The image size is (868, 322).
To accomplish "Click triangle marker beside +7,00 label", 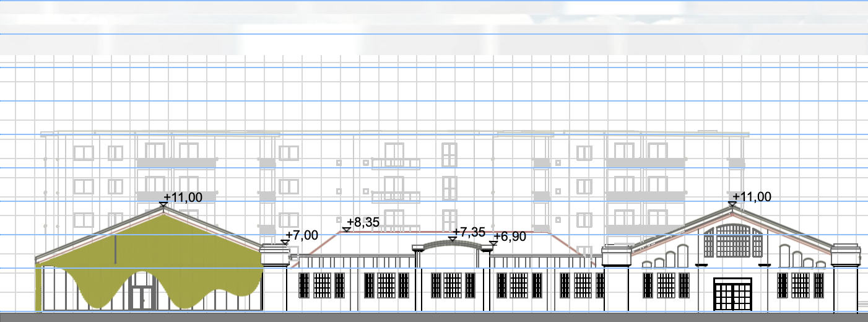I will point(285,242).
